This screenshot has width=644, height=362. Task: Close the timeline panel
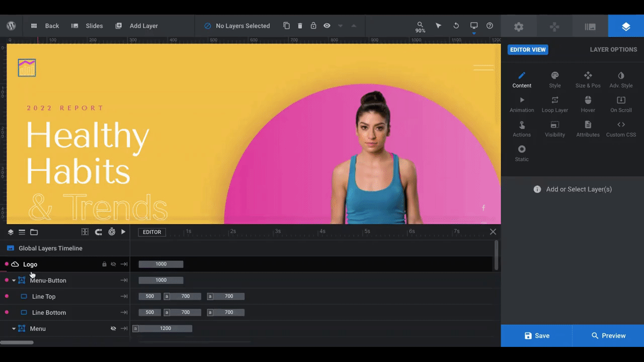click(493, 232)
